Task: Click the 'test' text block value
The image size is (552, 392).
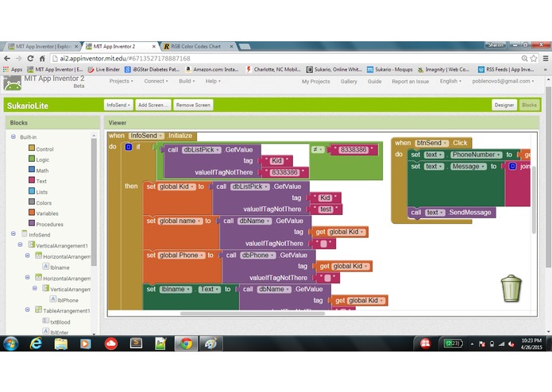Action: 326,209
